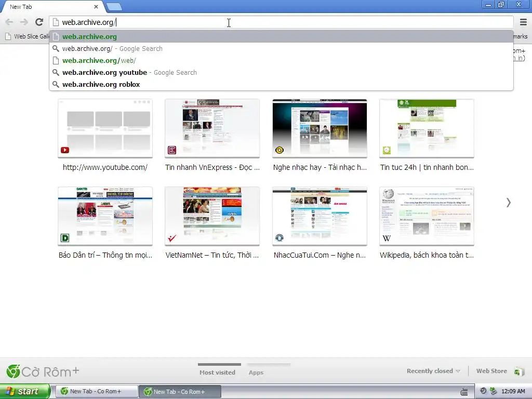The height and width of the screenshot is (399, 532).
Task: Click the YouTube red play favicon
Action: [65, 150]
